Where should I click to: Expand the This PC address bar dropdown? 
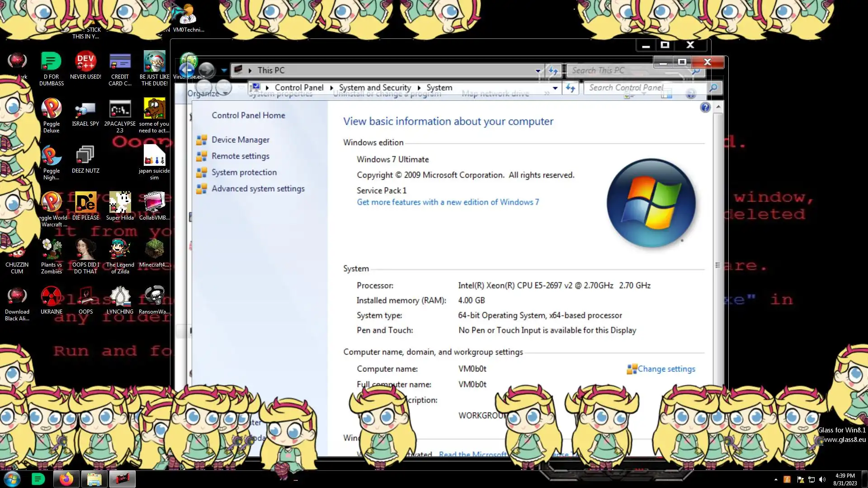(x=538, y=70)
